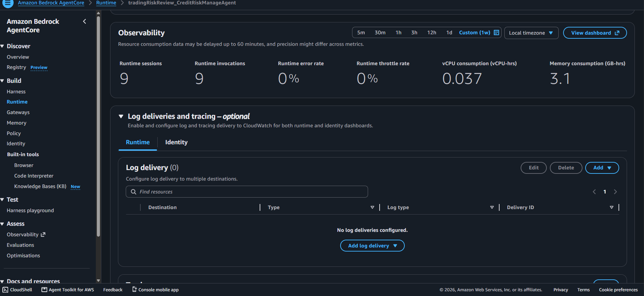Switch to the Runtime tab
644x296 pixels.
(138, 142)
